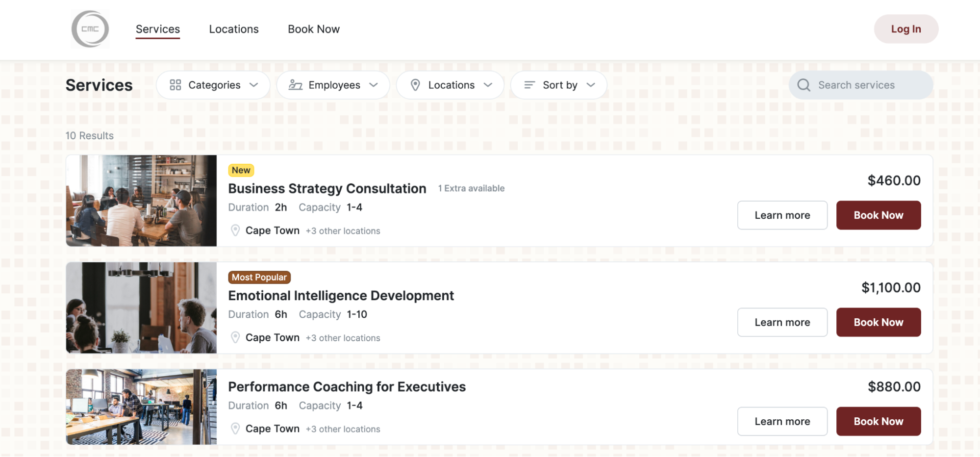The image size is (980, 457).
Task: Click location pin in Business Strategy Consultation card
Action: (x=235, y=230)
